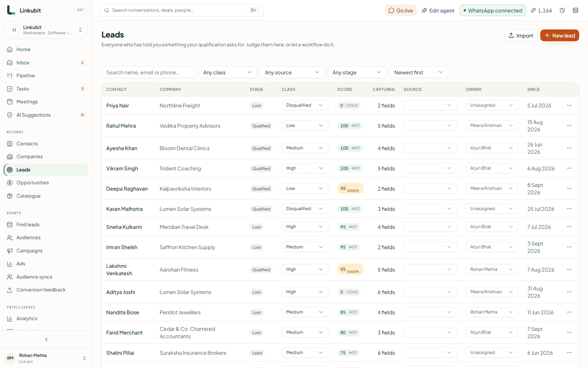Open Tasks in the sidebar
The width and height of the screenshot is (588, 368).
coord(46,89)
